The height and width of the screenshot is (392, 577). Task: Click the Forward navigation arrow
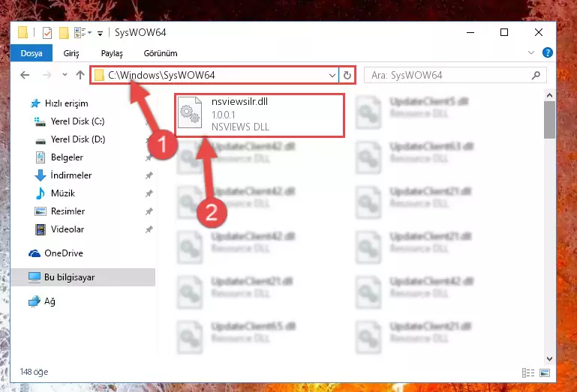click(47, 76)
